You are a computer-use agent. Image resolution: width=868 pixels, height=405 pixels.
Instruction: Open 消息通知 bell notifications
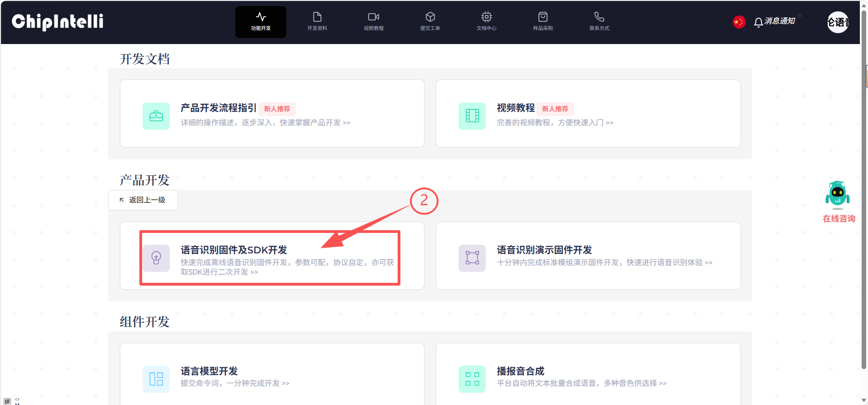pos(774,21)
